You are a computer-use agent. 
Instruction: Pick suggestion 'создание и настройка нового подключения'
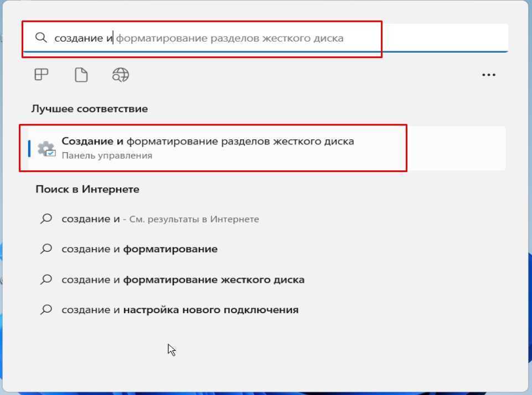pyautogui.click(x=180, y=310)
